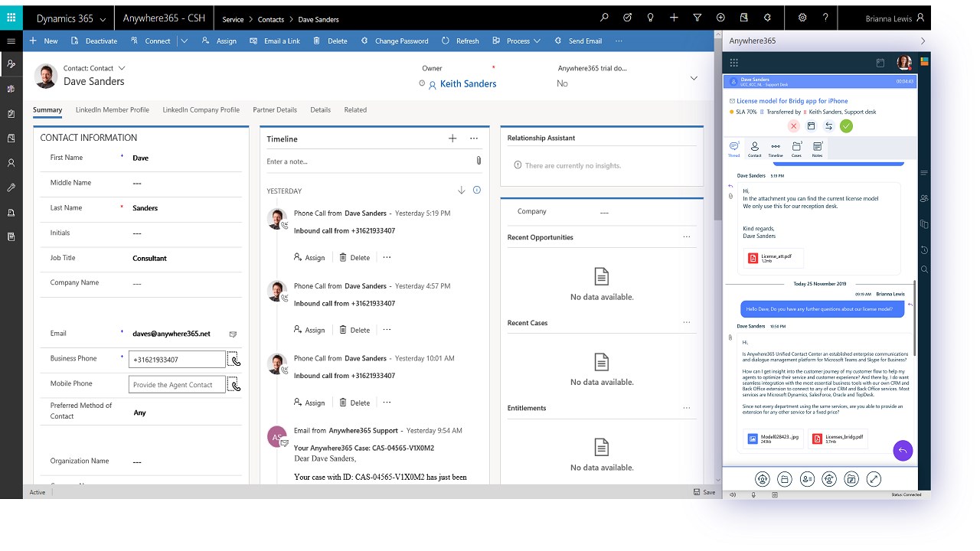Click the speaker volume icon in status strip

click(733, 494)
